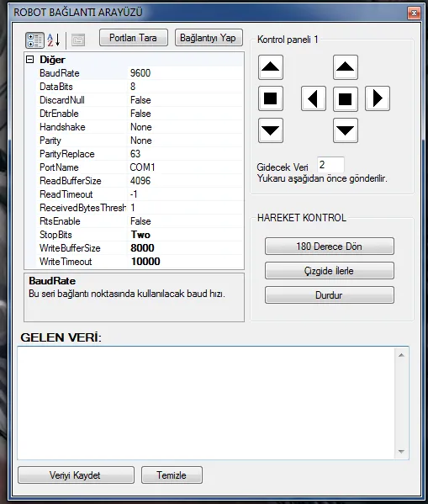Select the Handshake property row

point(140,127)
